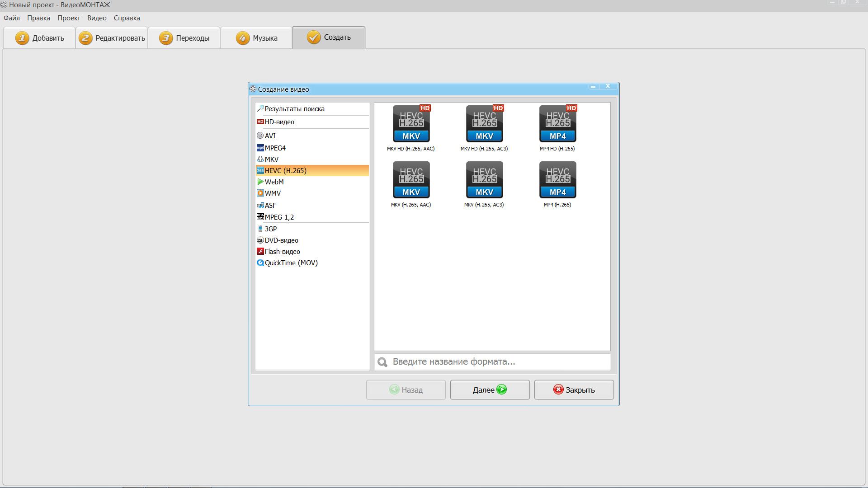Click the film reel icon beside AVI
The image size is (868, 488).
coord(260,136)
